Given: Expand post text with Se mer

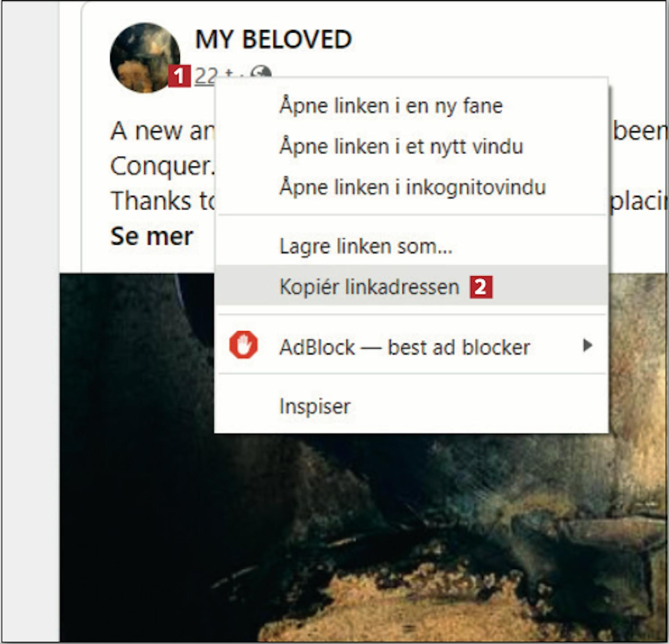Looking at the screenshot, I should (x=152, y=236).
